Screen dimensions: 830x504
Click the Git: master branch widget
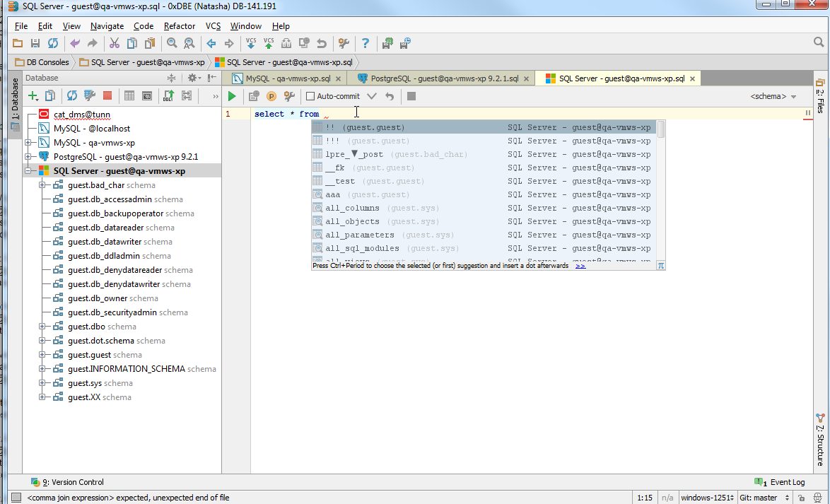point(764,498)
